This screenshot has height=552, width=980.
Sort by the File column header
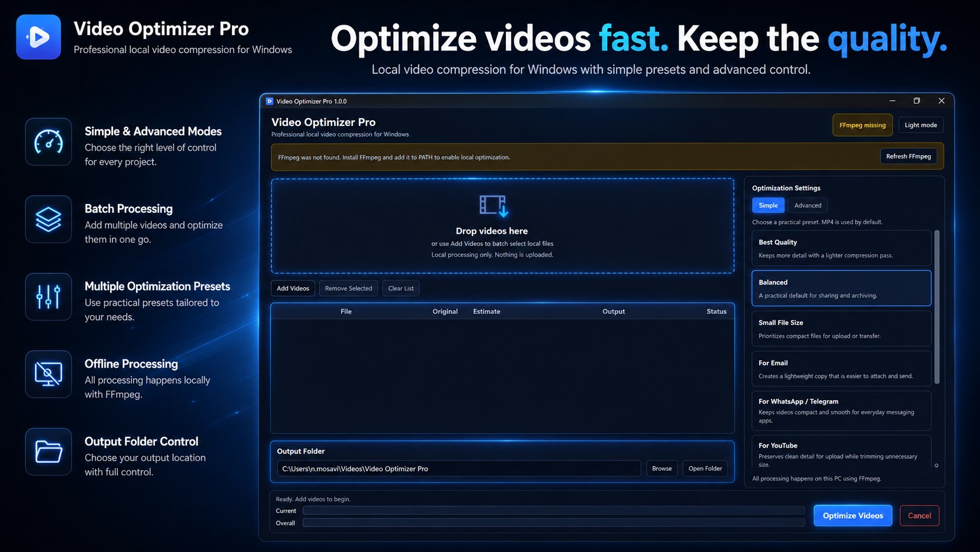point(346,311)
